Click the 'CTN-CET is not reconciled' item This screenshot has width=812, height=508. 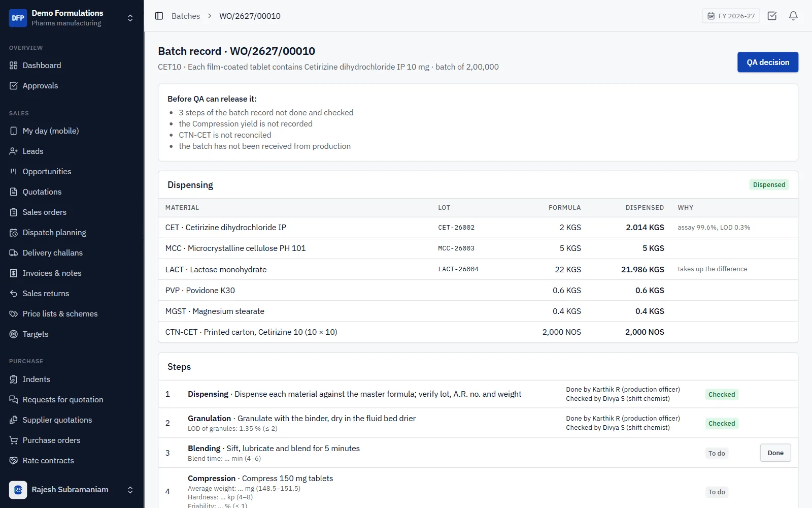[x=225, y=135]
